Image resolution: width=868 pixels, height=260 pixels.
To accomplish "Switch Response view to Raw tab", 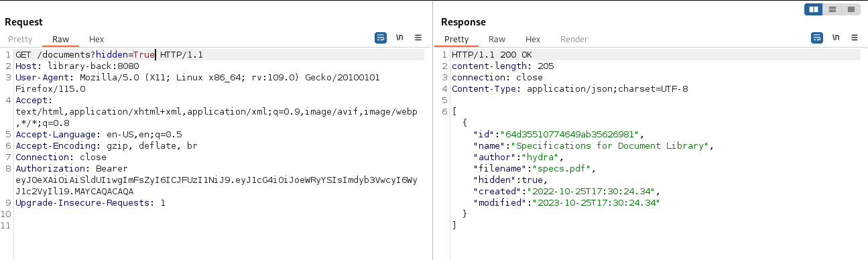I will click(497, 40).
